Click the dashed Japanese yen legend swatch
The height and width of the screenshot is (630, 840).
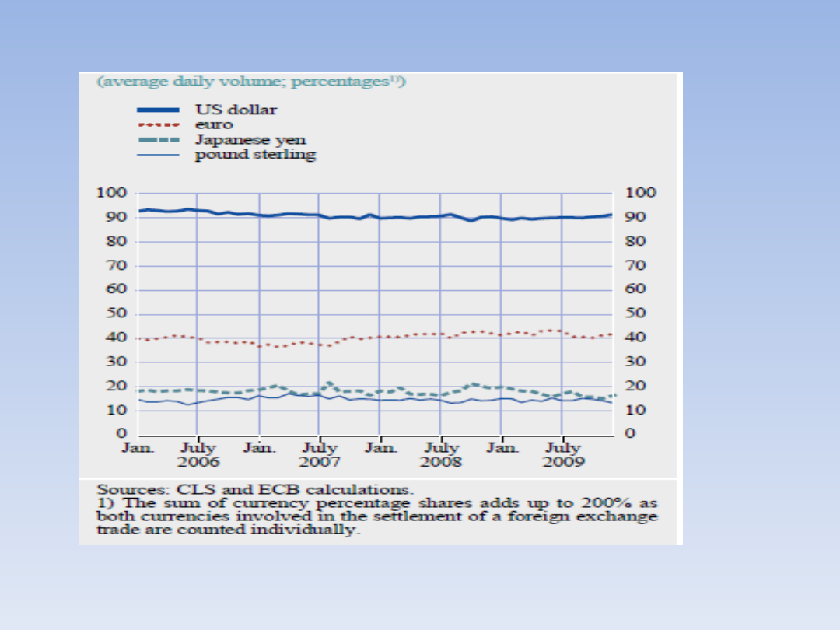[159, 141]
